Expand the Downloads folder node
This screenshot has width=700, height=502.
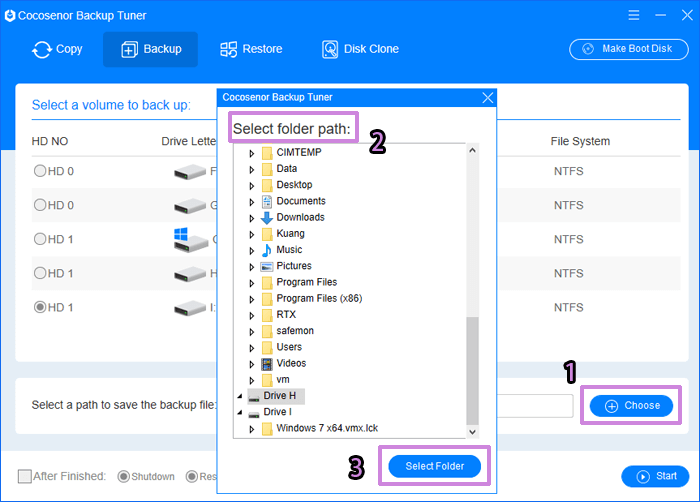pos(251,218)
